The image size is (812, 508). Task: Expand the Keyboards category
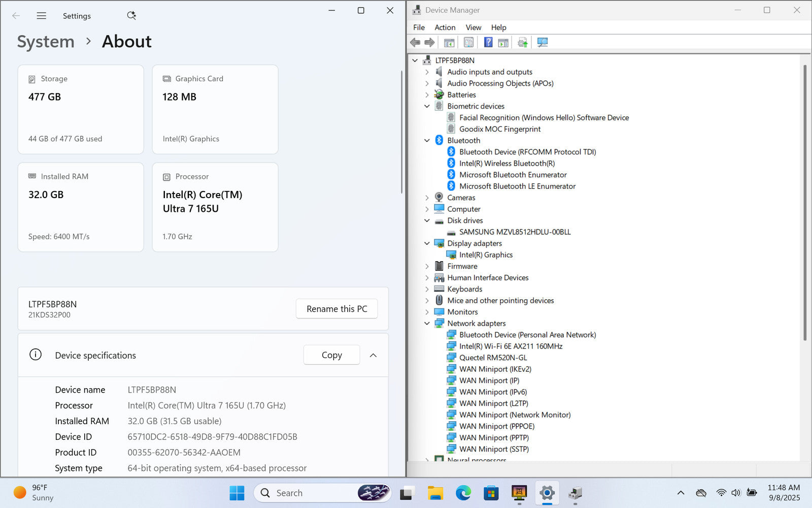pos(427,289)
